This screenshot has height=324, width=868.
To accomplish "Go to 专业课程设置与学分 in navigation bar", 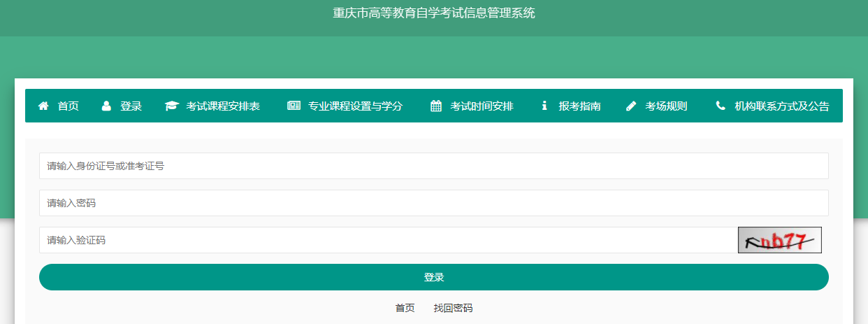I will [x=355, y=106].
